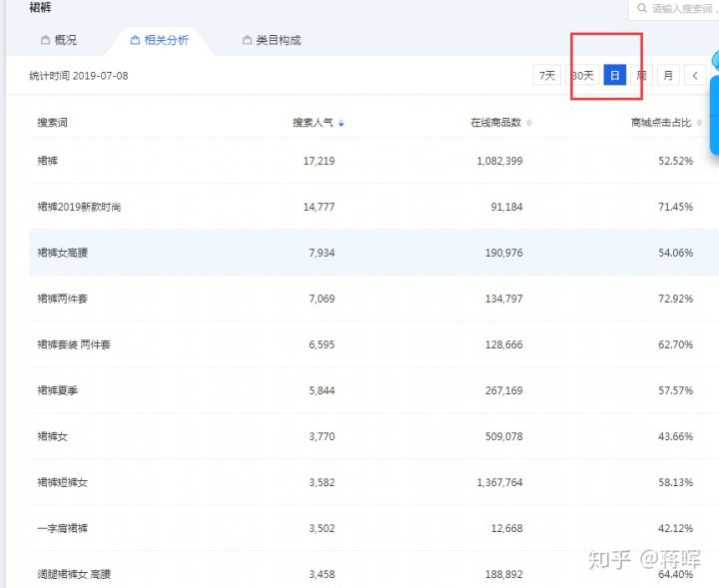Click the 裙裤2019新款时尚 keyword
The width and height of the screenshot is (719, 588).
79,207
